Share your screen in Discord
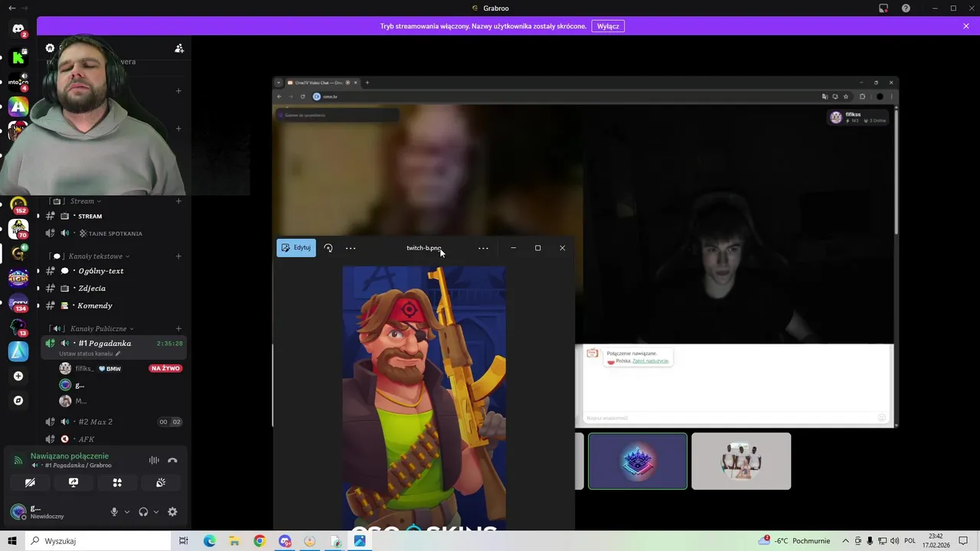Screen dimensions: 980x551 (x=73, y=483)
